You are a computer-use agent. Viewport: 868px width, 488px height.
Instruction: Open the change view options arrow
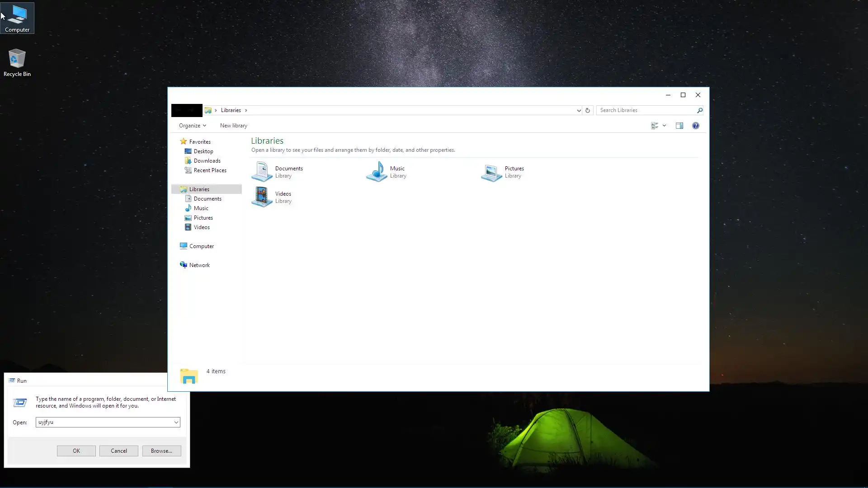point(664,126)
